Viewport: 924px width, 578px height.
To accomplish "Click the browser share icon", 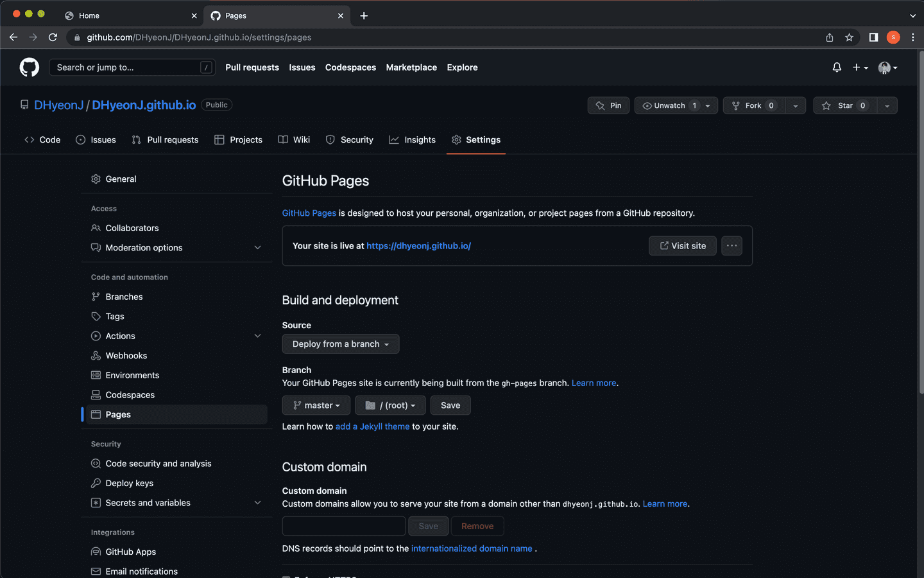I will pyautogui.click(x=830, y=37).
